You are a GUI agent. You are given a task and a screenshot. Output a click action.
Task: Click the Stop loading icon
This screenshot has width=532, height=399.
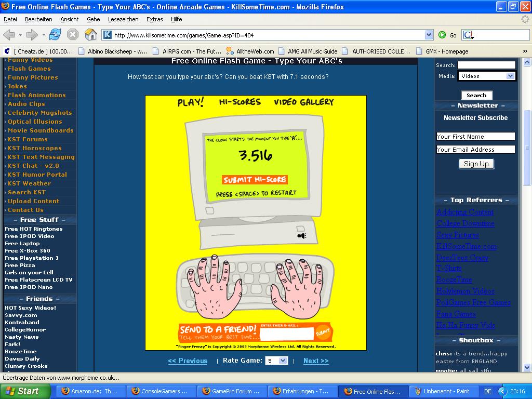click(73, 35)
